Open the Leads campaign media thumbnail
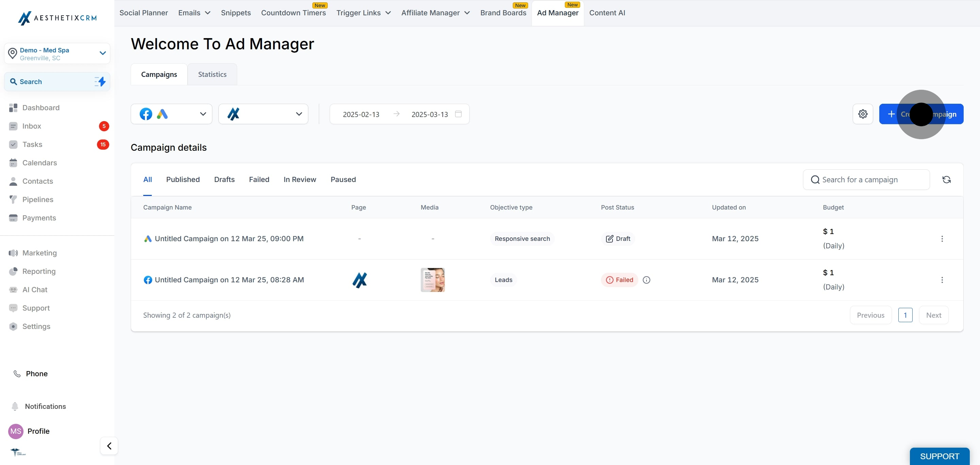This screenshot has width=980, height=465. pyautogui.click(x=432, y=280)
